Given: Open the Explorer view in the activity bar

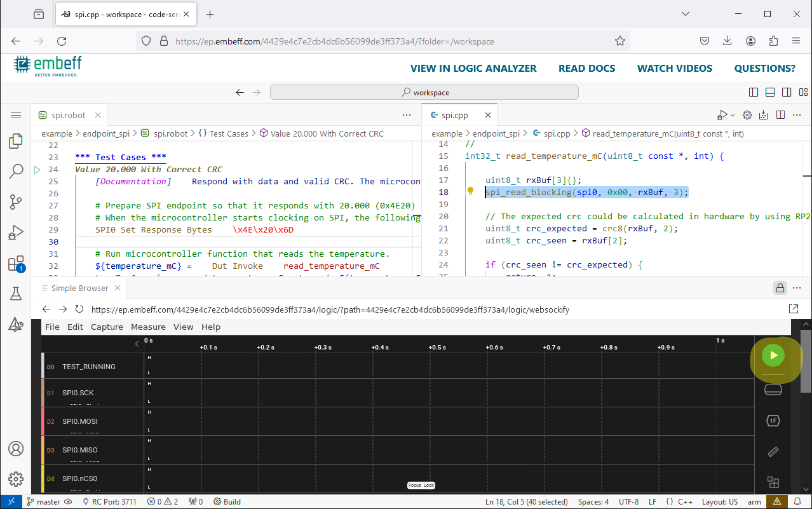Looking at the screenshot, I should 15,141.
